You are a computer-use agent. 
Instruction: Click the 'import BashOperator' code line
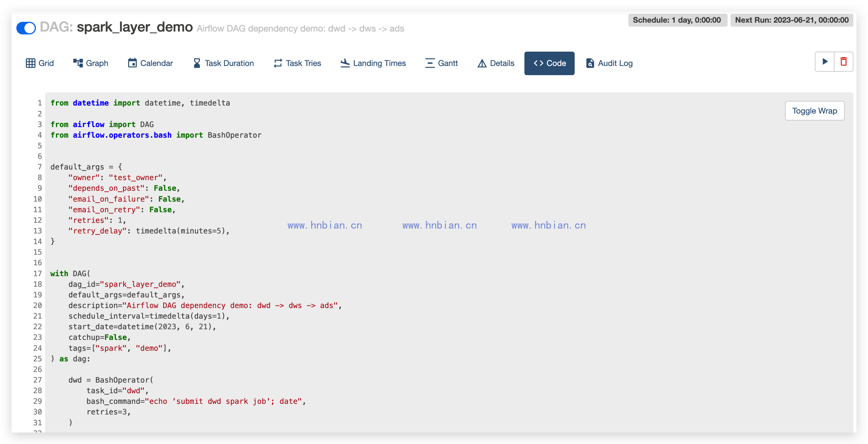(x=156, y=135)
